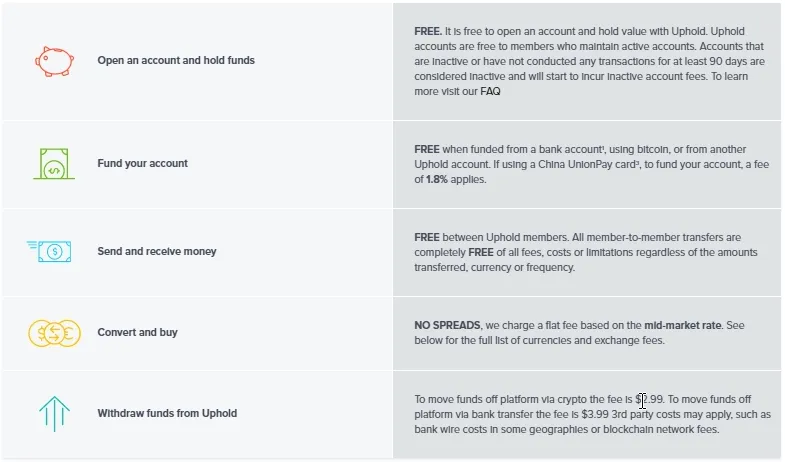Image resolution: width=785 pixels, height=462 pixels.
Task: Select the 'Open an account and hold funds' label
Action: [x=176, y=60]
